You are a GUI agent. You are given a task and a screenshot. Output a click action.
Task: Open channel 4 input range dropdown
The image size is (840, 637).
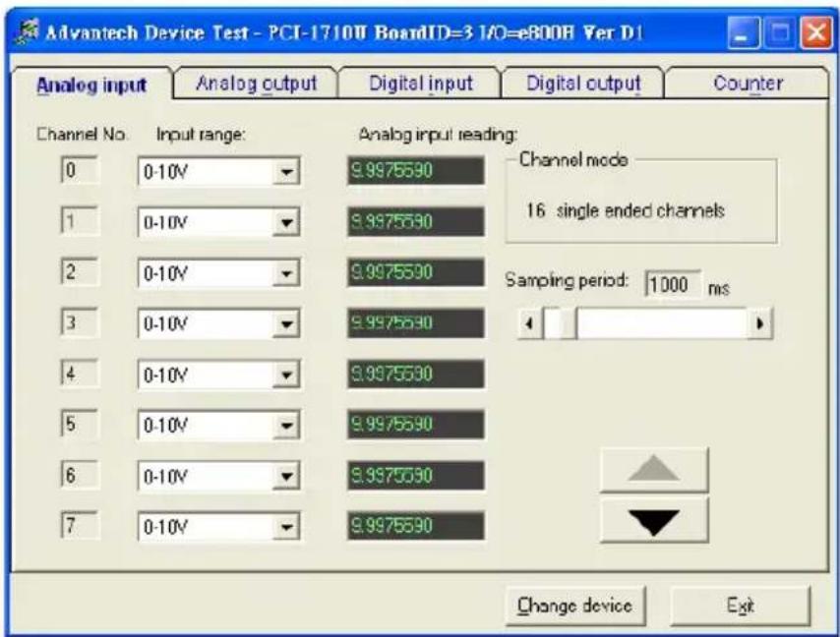286,376
